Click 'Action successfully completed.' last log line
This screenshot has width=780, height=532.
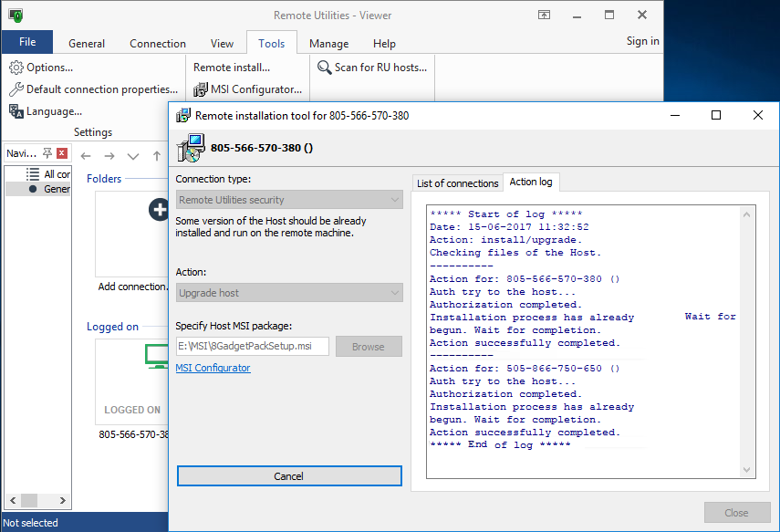tap(525, 432)
